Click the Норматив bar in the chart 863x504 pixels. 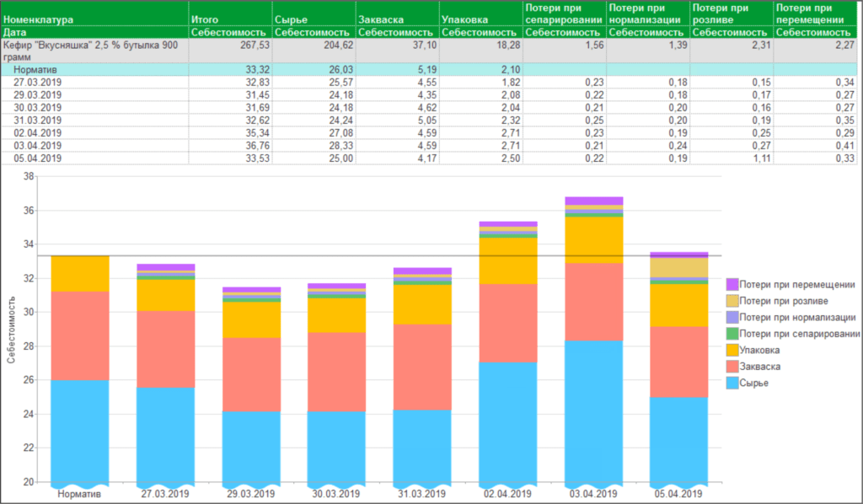pyautogui.click(x=80, y=371)
